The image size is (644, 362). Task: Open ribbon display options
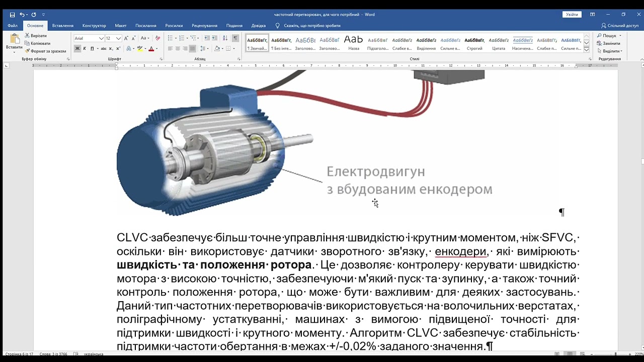click(592, 15)
